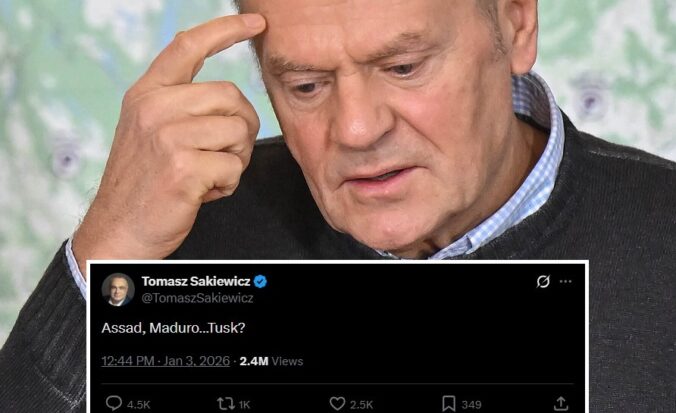
Task: Click the Grok slashed-circle icon
Action: [x=543, y=282]
